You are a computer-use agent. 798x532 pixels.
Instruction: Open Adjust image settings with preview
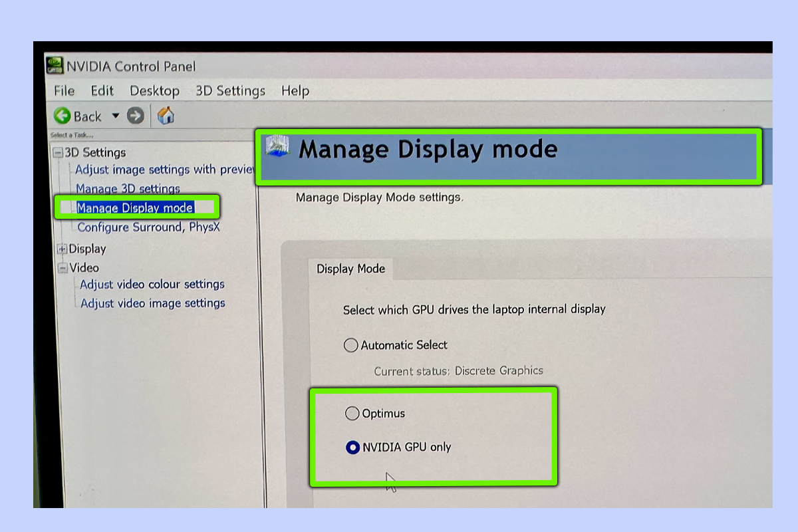point(164,170)
